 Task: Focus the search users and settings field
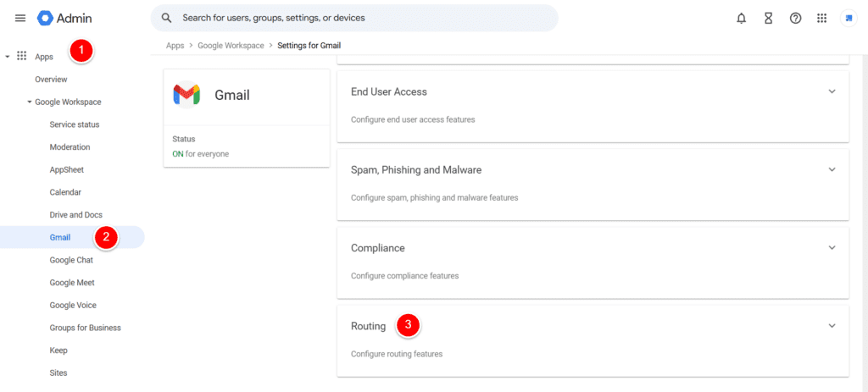pyautogui.click(x=354, y=19)
